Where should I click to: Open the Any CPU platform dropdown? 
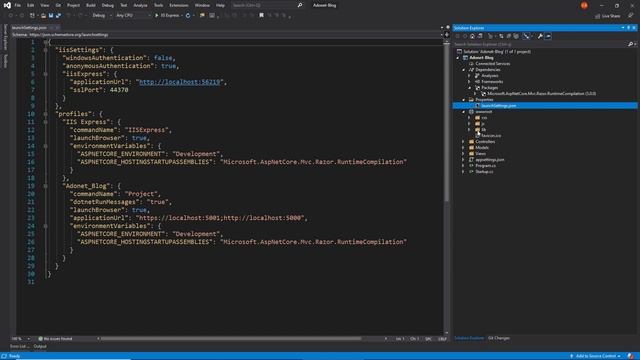click(x=133, y=16)
